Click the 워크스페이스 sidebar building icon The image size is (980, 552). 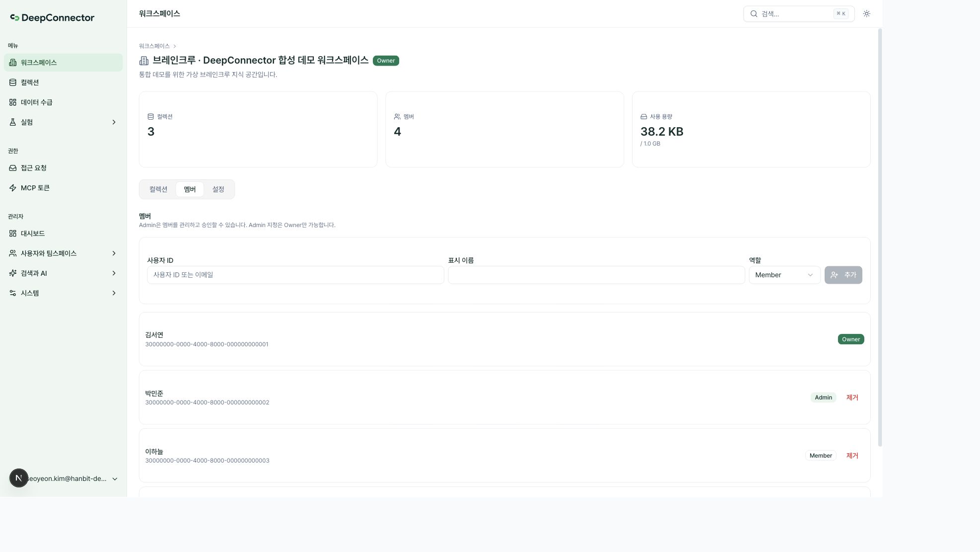pyautogui.click(x=13, y=63)
